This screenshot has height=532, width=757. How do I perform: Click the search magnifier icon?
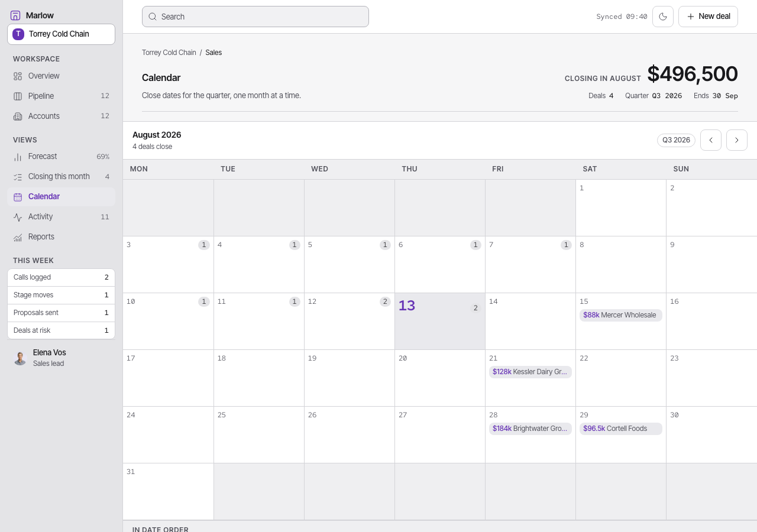(153, 17)
